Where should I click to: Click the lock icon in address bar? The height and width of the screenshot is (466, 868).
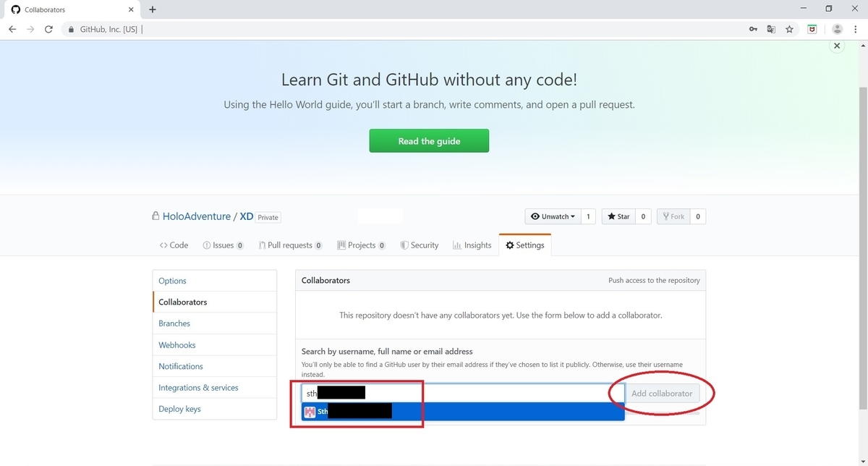click(71, 30)
